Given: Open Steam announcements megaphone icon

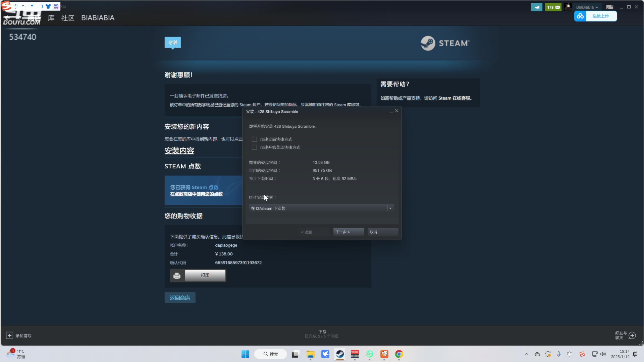Looking at the screenshot, I should [x=537, y=7].
